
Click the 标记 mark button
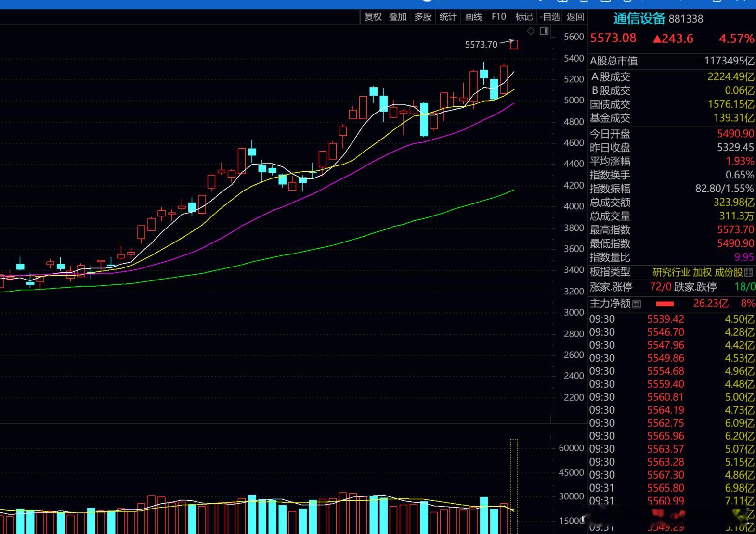point(524,17)
